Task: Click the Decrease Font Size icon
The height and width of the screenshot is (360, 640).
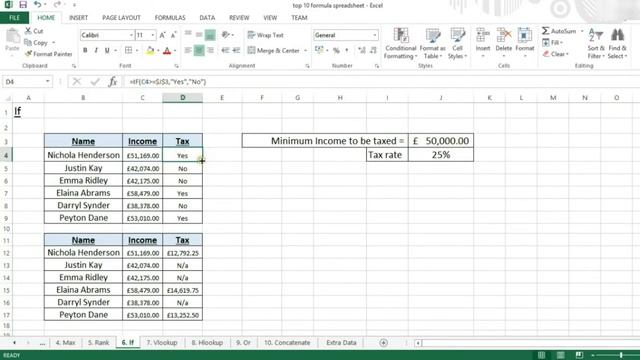Action: (173, 35)
